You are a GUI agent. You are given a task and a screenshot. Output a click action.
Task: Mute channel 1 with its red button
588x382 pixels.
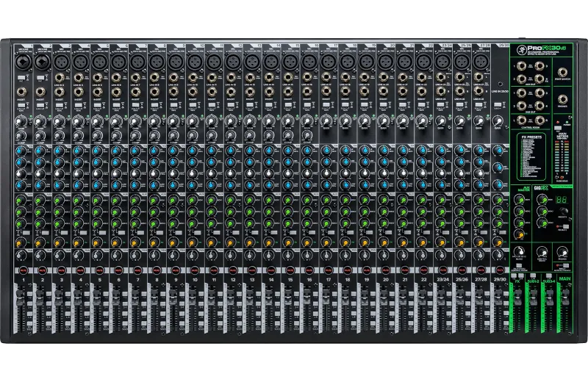pos(24,270)
